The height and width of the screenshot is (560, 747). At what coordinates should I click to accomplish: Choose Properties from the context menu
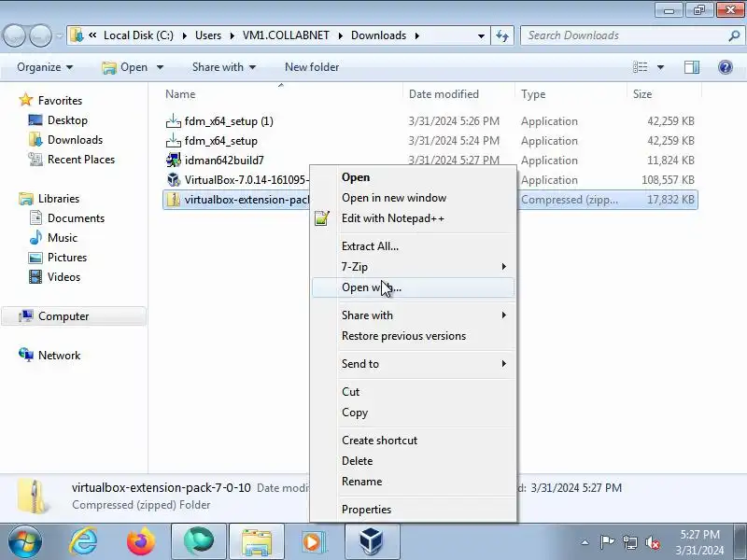point(413,510)
